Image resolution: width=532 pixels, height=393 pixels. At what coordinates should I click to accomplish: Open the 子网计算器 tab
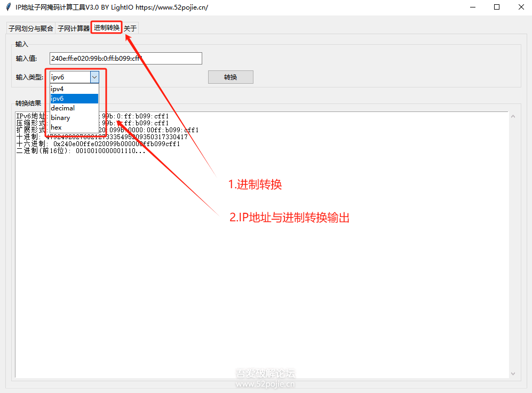(74, 29)
